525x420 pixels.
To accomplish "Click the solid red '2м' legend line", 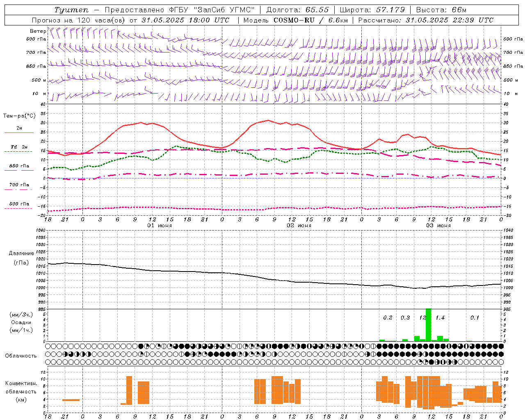I will [19, 132].
